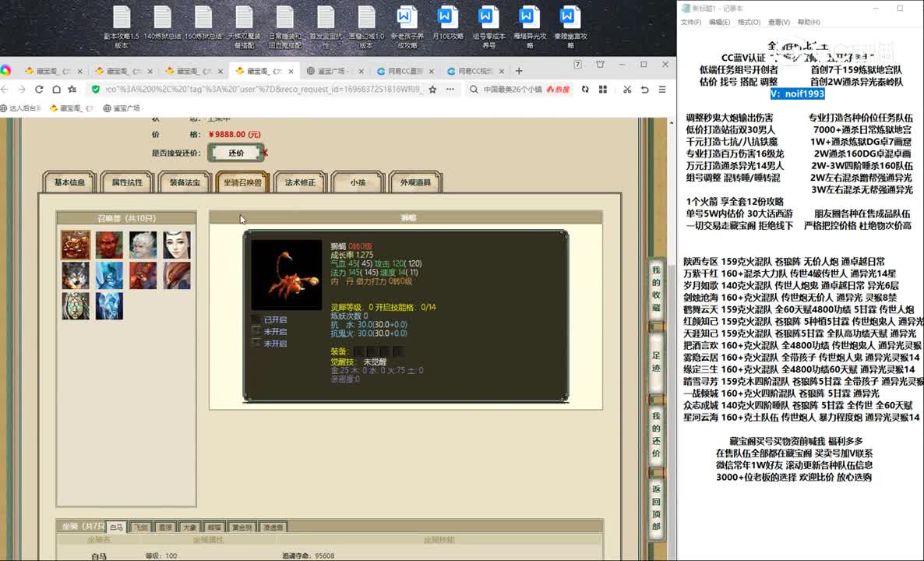924x561 pixels.
Task: Select the grey wolf pet avatar
Action: 76,275
